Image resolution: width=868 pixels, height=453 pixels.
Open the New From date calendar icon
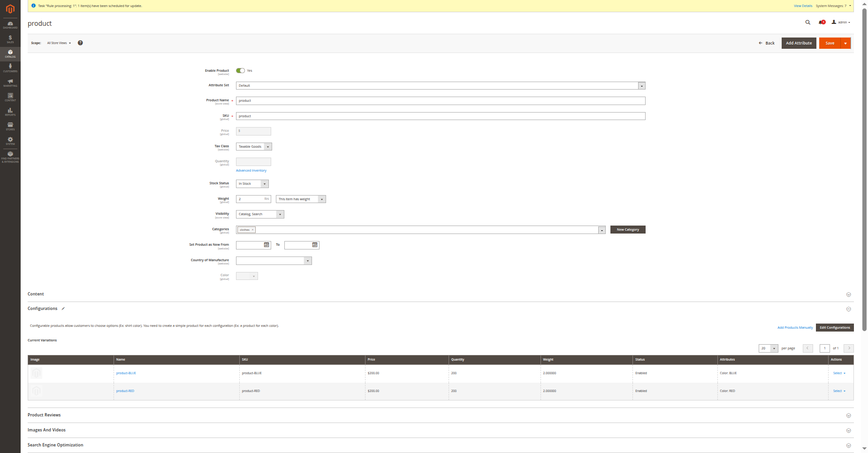(x=266, y=245)
